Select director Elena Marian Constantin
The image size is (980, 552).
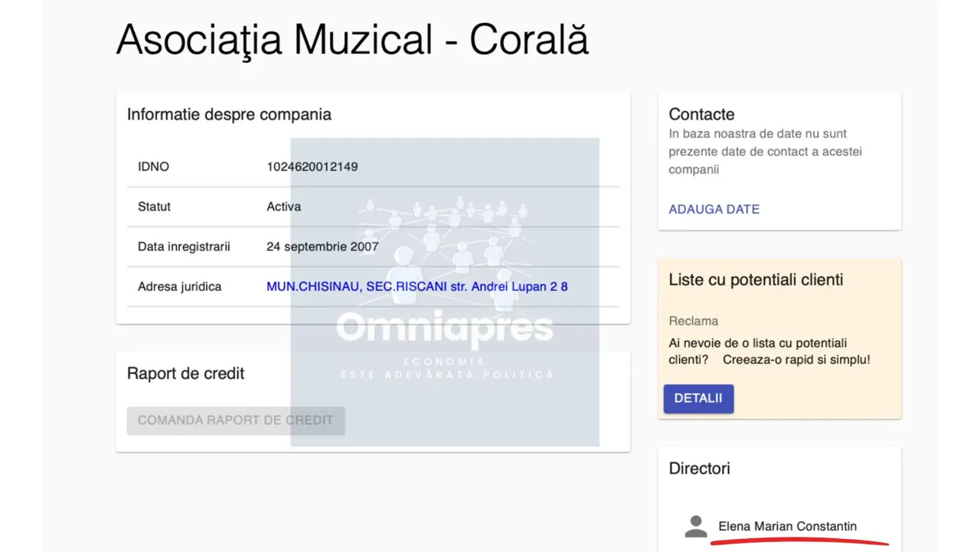787,527
